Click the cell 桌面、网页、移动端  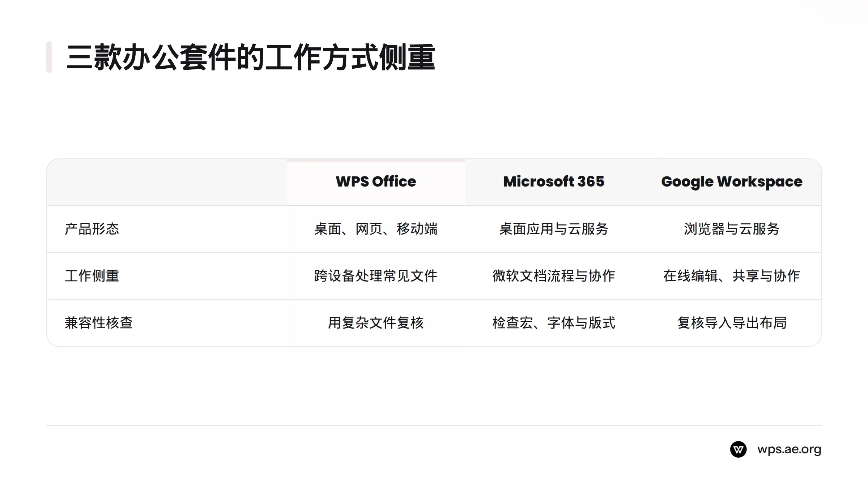click(x=376, y=229)
